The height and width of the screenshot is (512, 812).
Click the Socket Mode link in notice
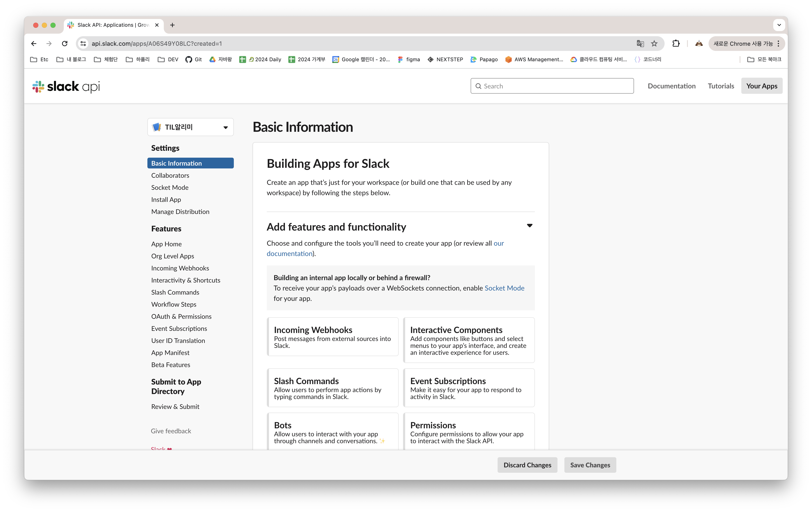click(x=504, y=288)
